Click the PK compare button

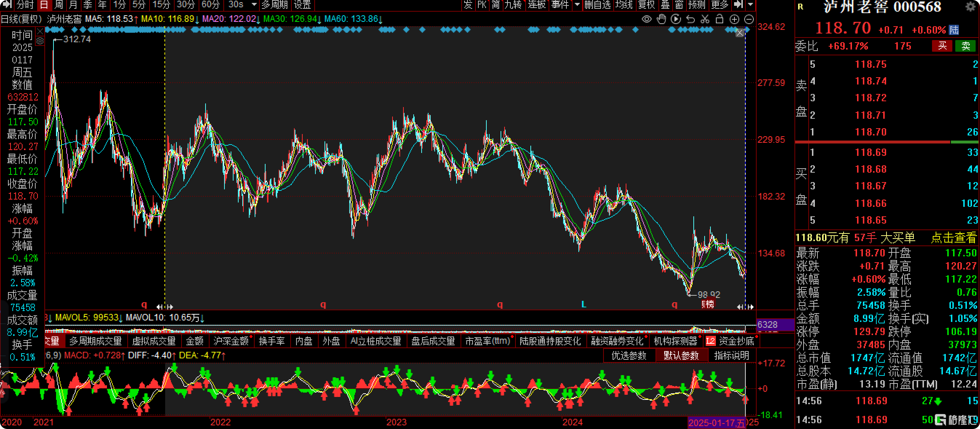(482, 5)
